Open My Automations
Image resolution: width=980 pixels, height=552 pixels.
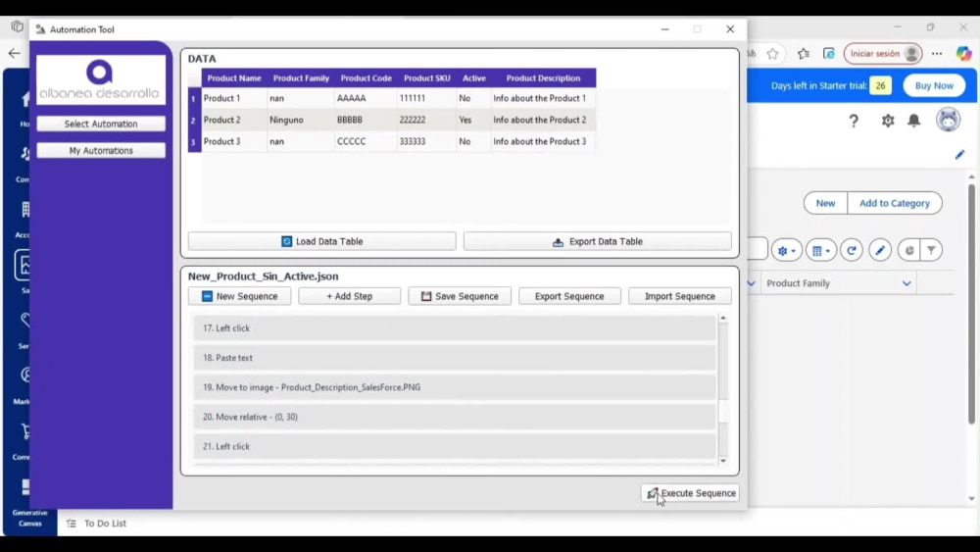pos(101,151)
